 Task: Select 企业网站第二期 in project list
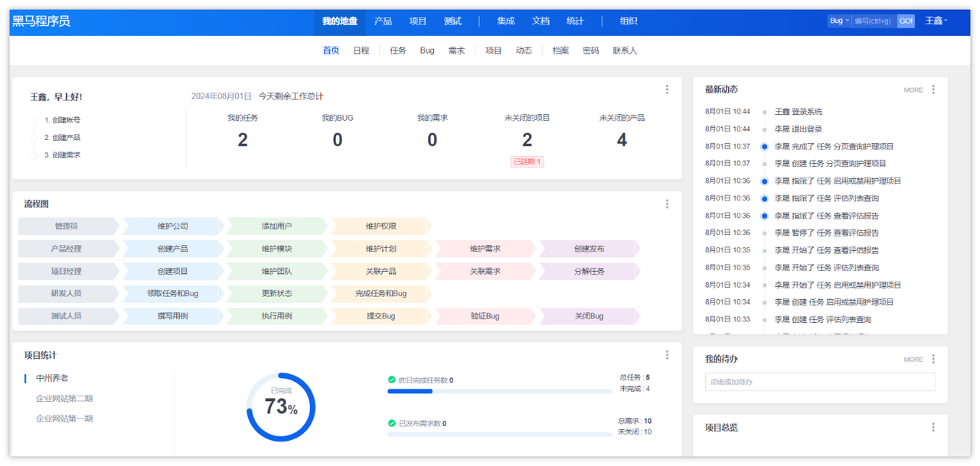click(x=64, y=399)
